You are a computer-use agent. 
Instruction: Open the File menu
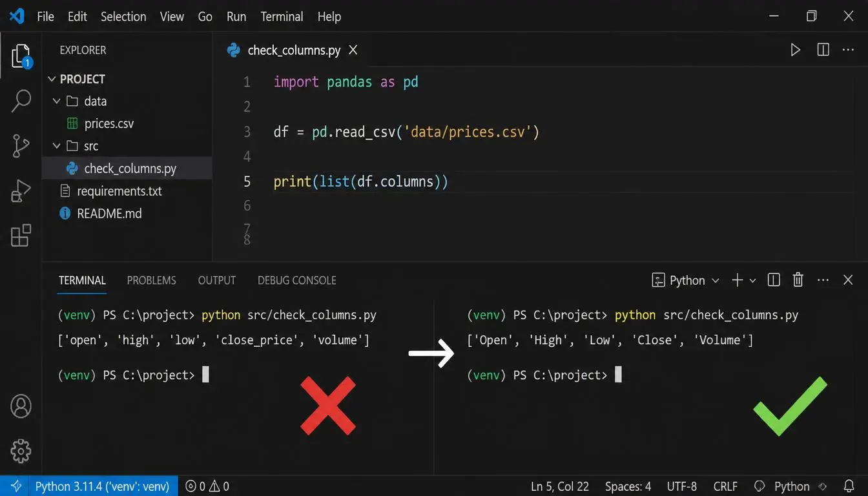tap(45, 17)
